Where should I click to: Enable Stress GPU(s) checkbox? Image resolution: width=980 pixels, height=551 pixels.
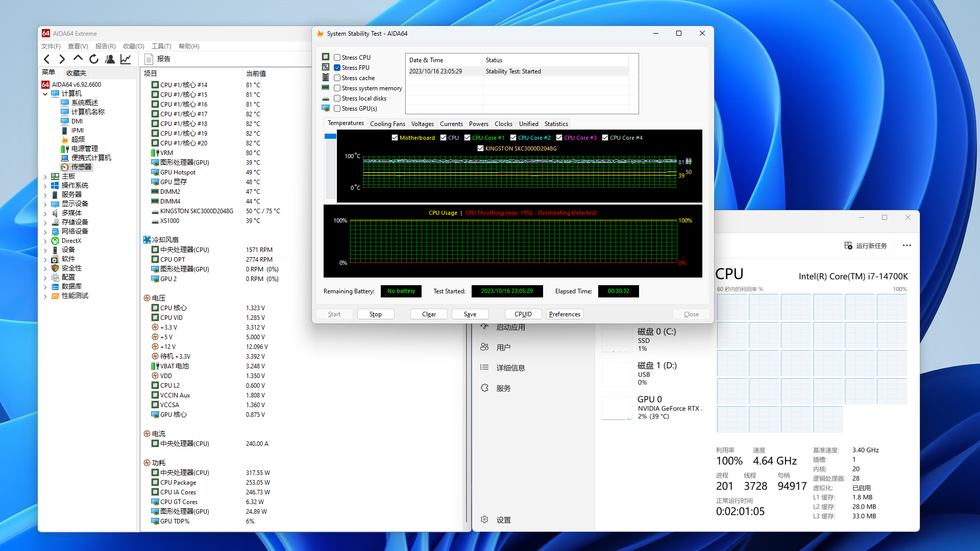click(337, 109)
